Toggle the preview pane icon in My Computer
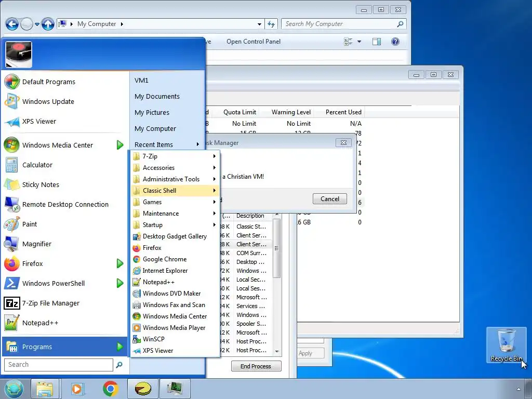The width and height of the screenshot is (532, 399). (x=377, y=42)
